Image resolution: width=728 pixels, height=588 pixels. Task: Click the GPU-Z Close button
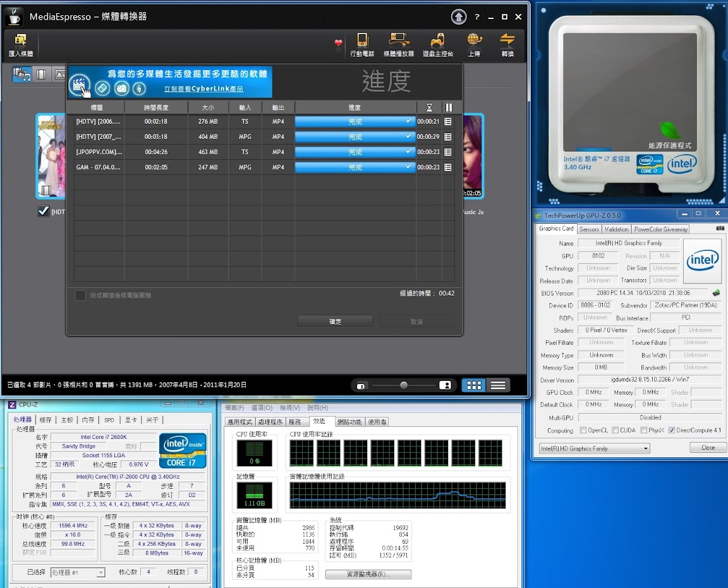tap(708, 447)
